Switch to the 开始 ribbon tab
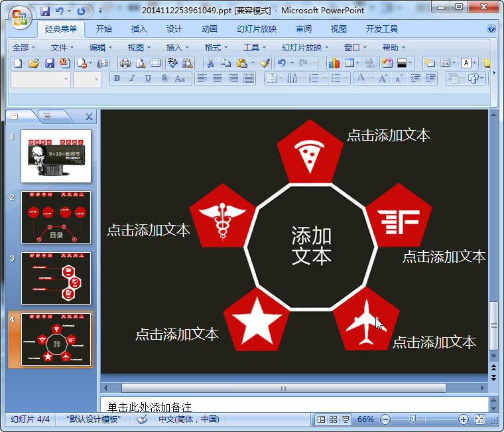Image resolution: width=504 pixels, height=432 pixels. 104,29
